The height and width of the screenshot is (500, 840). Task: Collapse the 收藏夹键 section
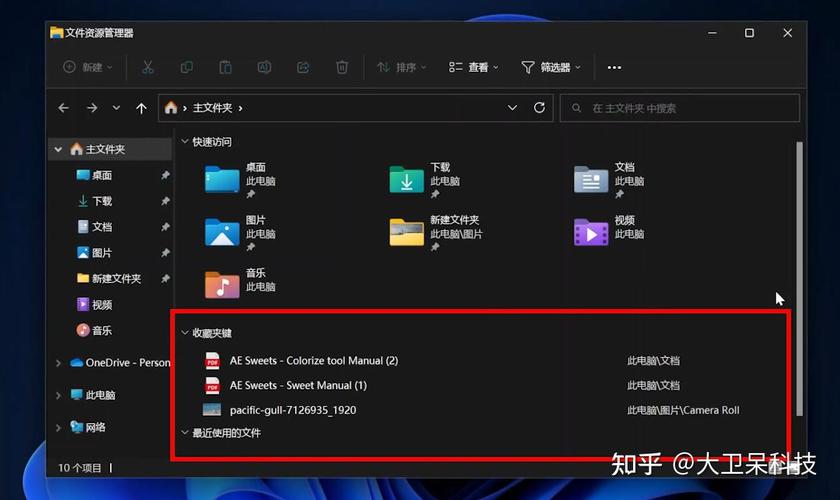(x=184, y=333)
